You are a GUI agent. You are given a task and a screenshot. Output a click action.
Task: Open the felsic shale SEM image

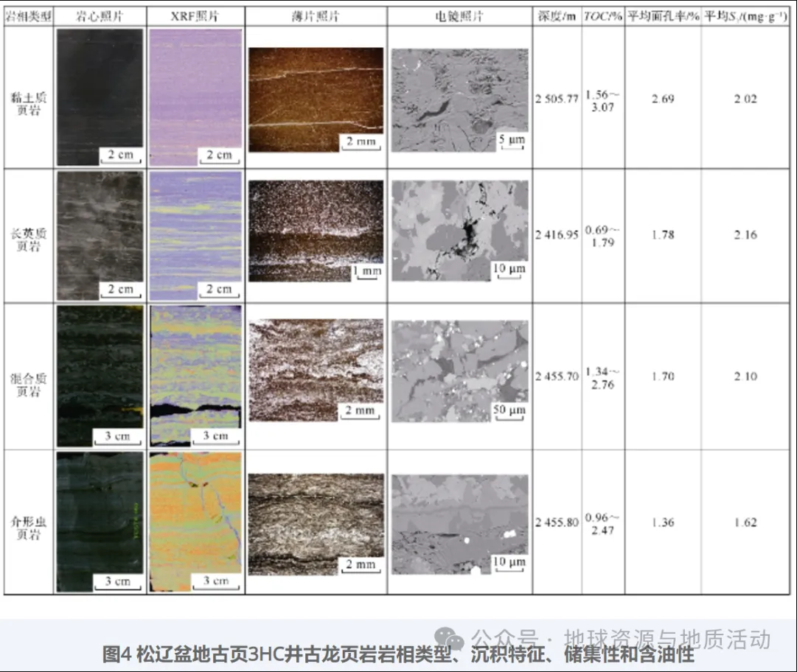(459, 231)
